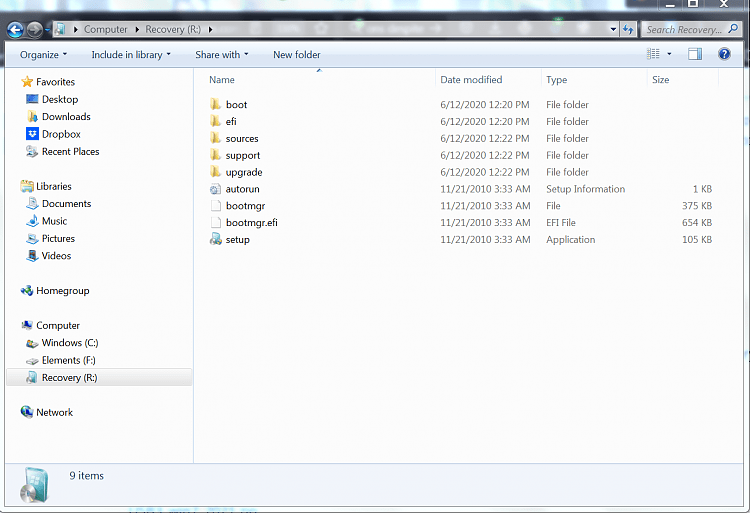The height and width of the screenshot is (513, 750).
Task: Click the drive icon in details pane
Action: (x=34, y=485)
